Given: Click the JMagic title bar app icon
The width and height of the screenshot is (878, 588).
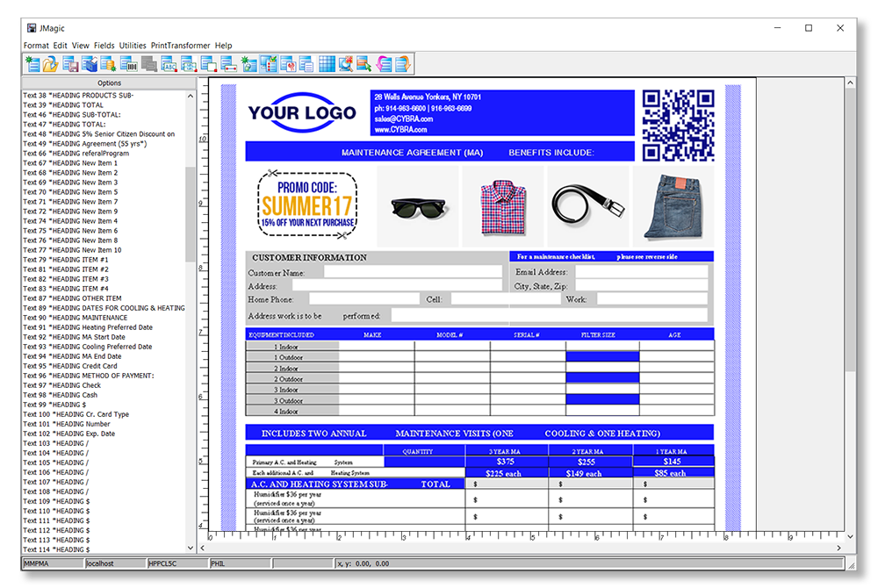Looking at the screenshot, I should pos(32,28).
